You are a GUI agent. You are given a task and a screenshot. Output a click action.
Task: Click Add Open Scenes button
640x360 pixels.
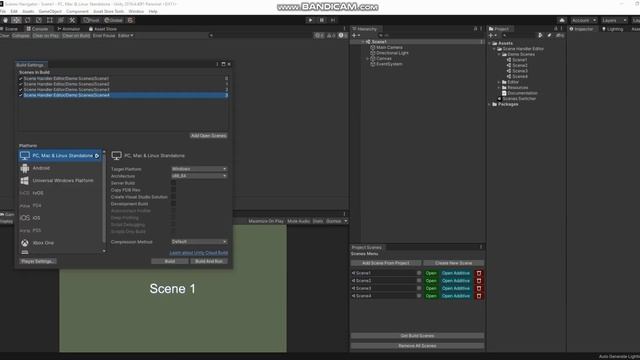pos(209,136)
